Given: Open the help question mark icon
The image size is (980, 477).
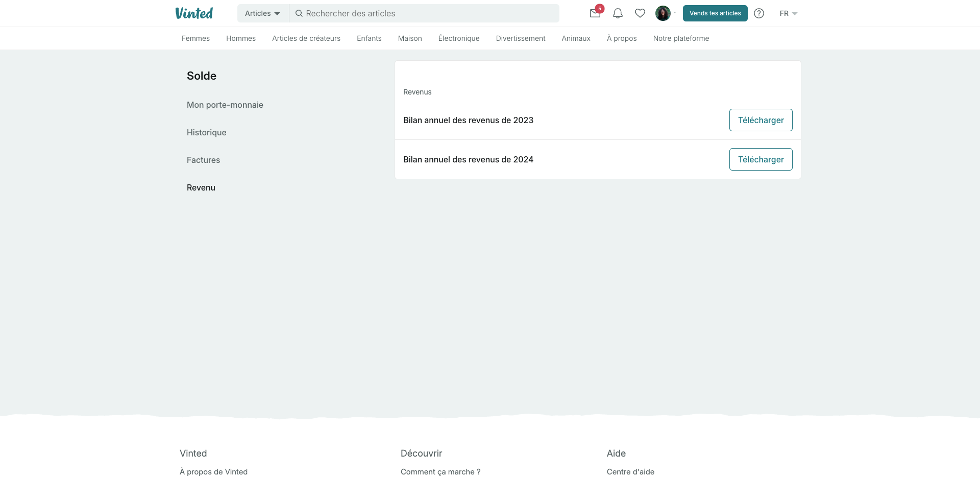Looking at the screenshot, I should coord(759,13).
